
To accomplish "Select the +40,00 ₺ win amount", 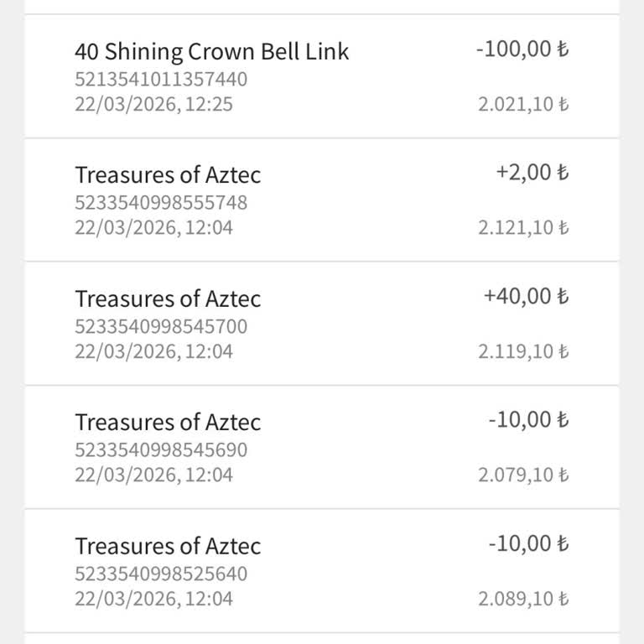I will [526, 296].
